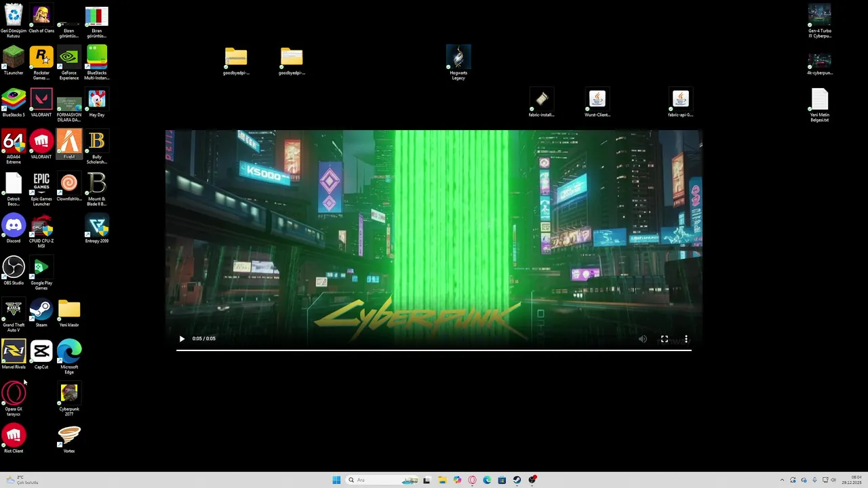This screenshot has width=868, height=488.
Task: Open TLauncher Minecraft shortcut
Action: [x=14, y=60]
